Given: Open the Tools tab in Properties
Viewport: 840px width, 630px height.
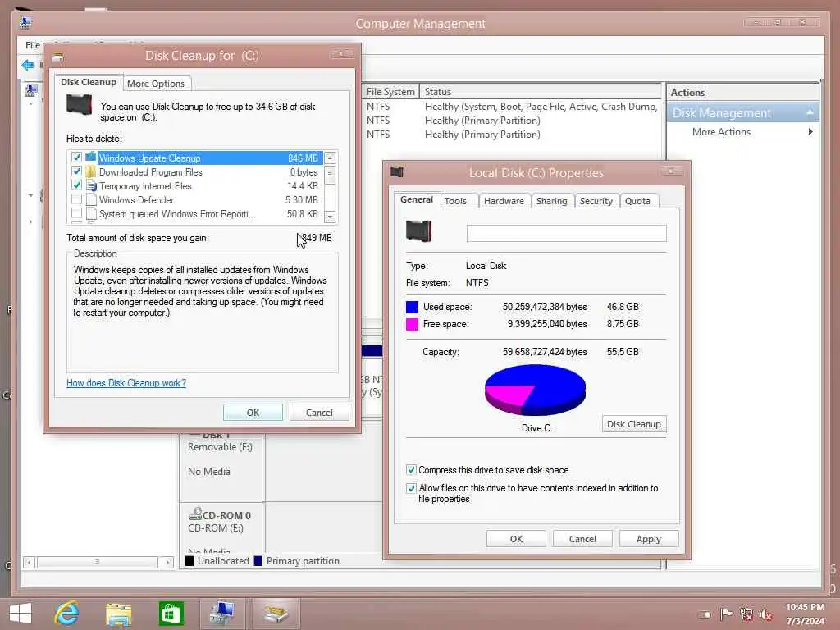Looking at the screenshot, I should pos(455,201).
